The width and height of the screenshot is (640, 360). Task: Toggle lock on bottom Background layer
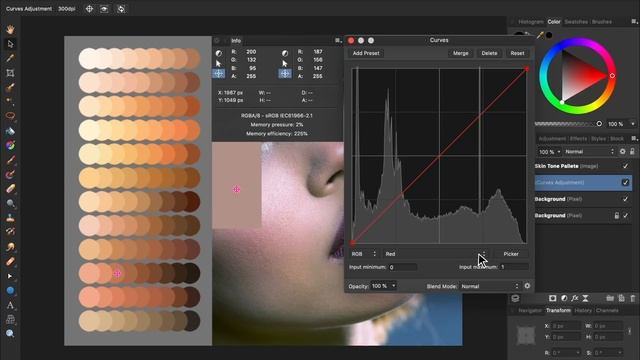(616, 215)
